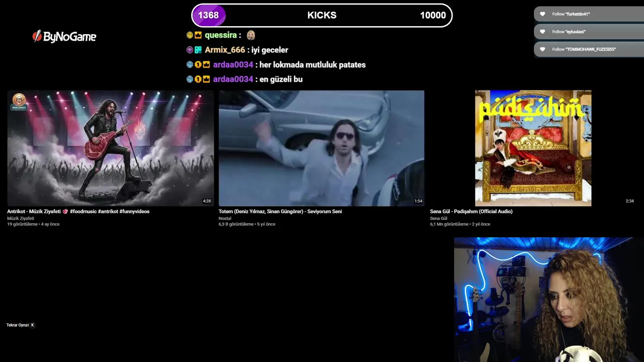The width and height of the screenshot is (644, 362).
Task: Click the purple 1368 kicks counter
Action: coord(208,15)
